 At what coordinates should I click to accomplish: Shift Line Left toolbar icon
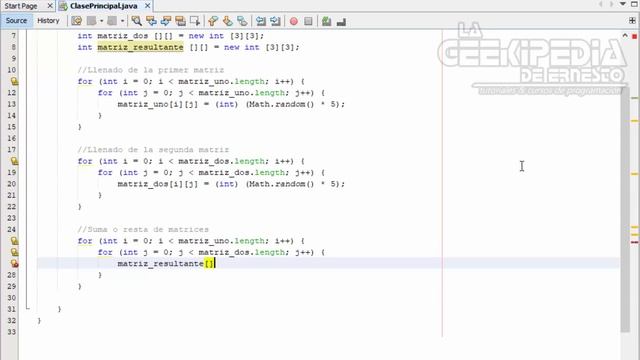pyautogui.click(x=261, y=21)
